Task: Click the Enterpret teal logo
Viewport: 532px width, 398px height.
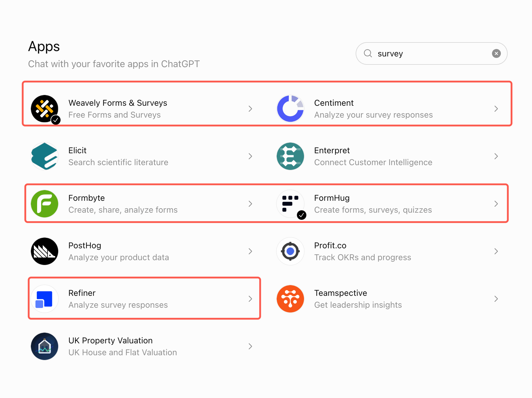Action: coord(290,156)
